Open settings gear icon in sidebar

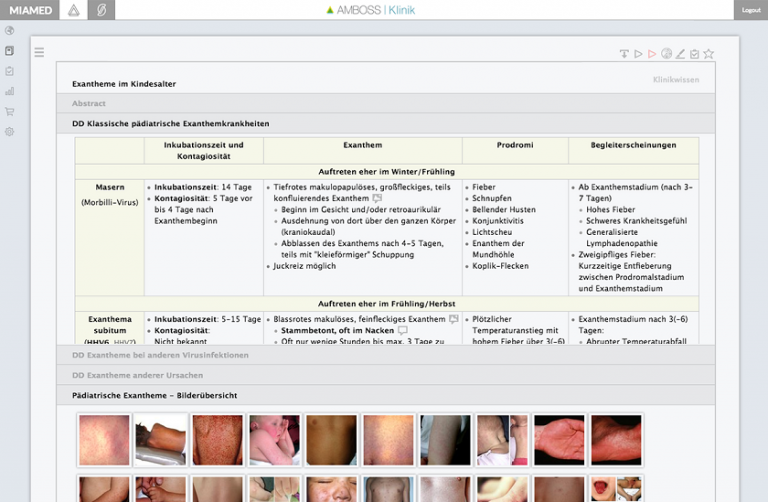point(10,132)
